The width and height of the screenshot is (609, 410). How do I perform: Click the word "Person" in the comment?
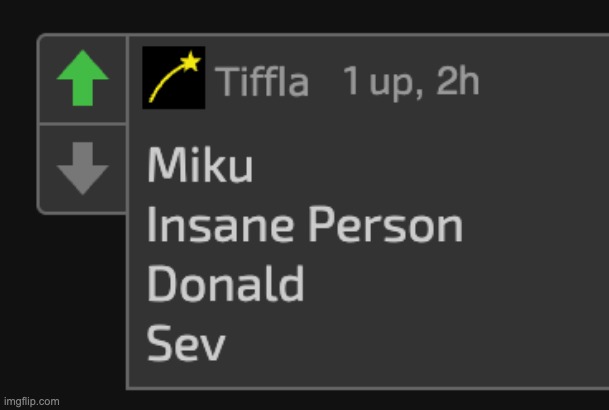384,226
